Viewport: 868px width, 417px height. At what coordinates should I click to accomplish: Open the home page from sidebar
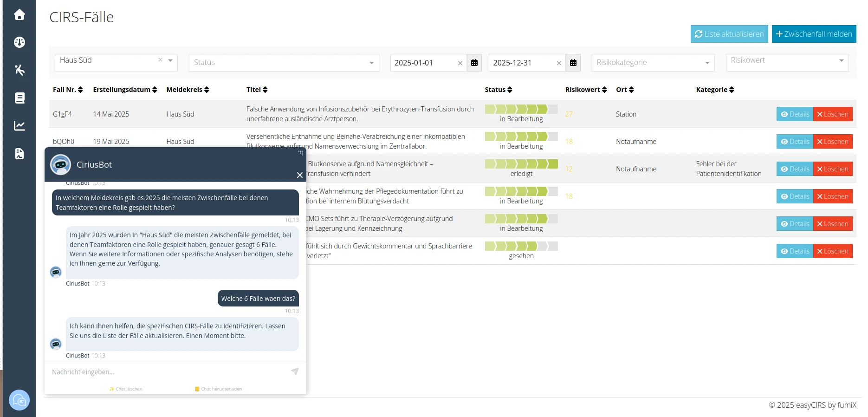pos(19,15)
